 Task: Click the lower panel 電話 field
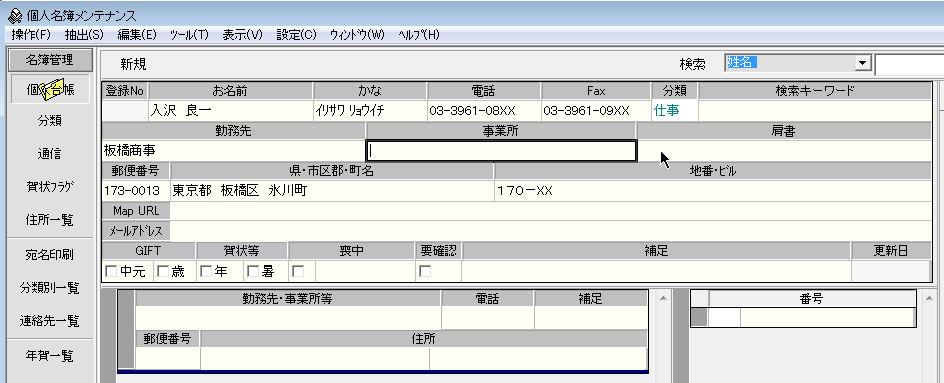tap(488, 318)
